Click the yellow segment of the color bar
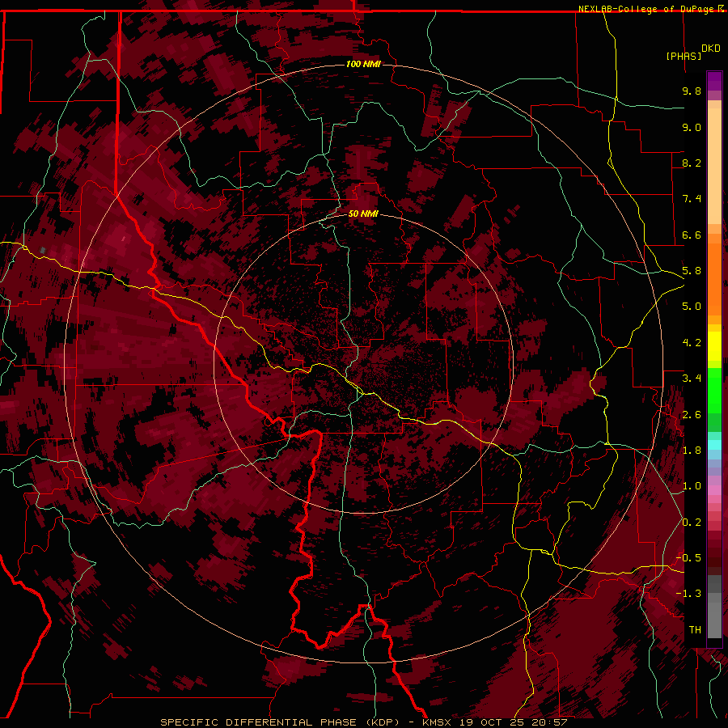Viewport: 728px width, 728px height. coord(714,346)
